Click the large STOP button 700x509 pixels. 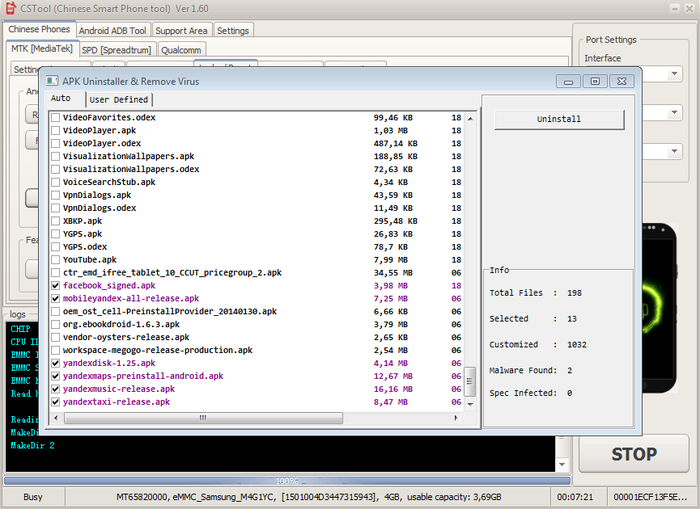click(x=634, y=454)
